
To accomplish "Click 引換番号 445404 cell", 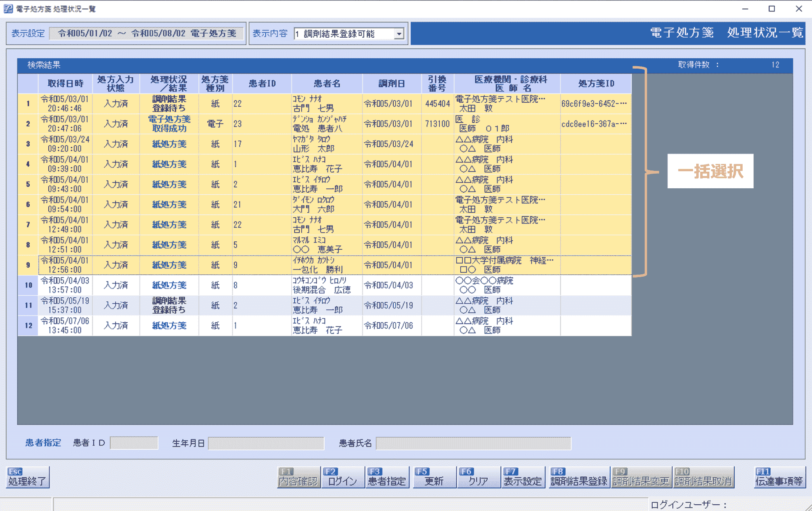I will (x=438, y=104).
